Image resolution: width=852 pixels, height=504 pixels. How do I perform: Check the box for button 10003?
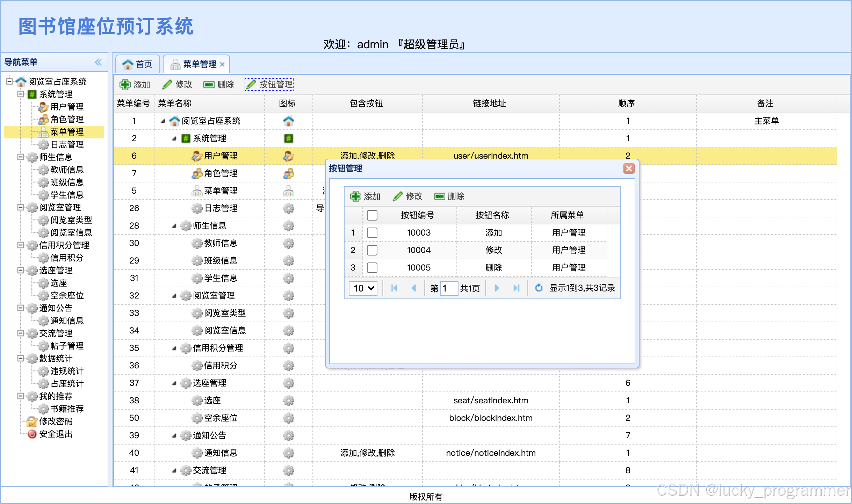coord(372,233)
